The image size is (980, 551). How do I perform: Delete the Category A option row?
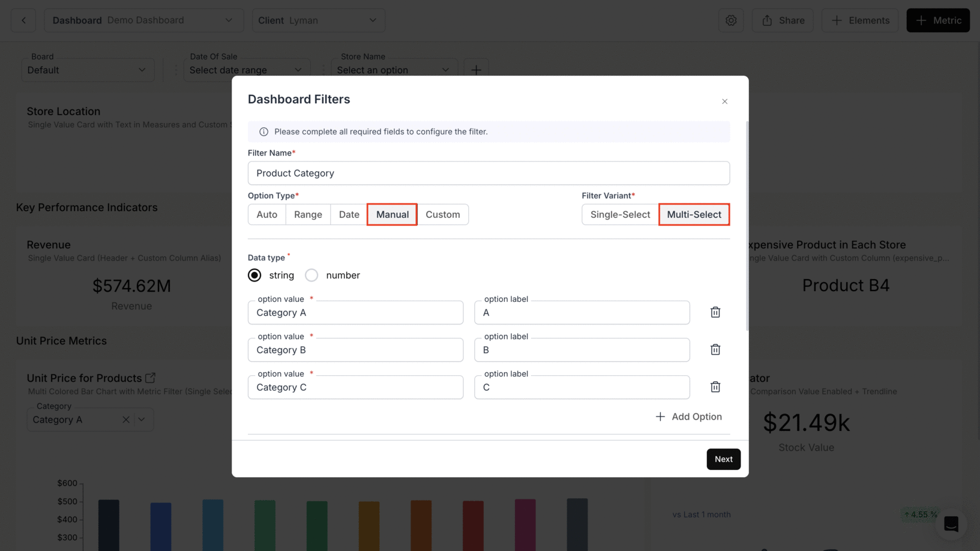pos(715,312)
